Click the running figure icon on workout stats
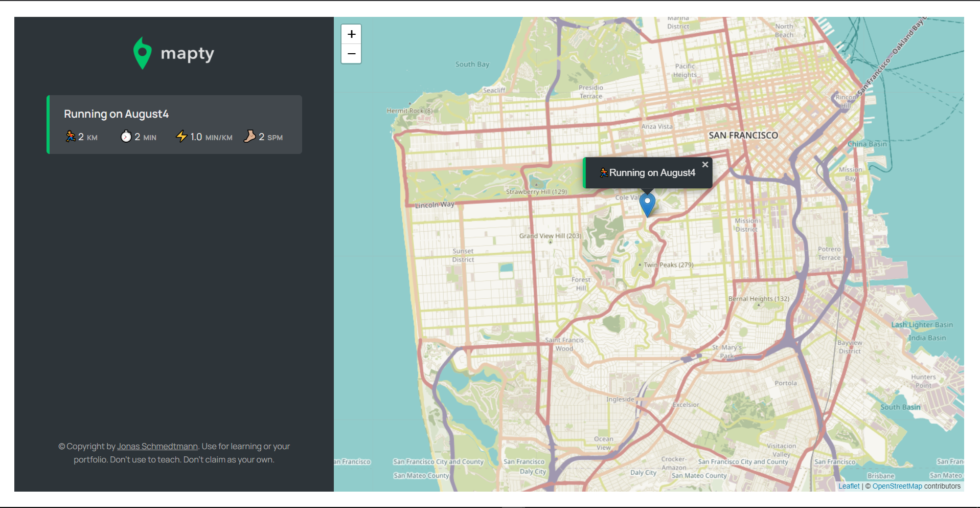Viewport: 980px width, 508px height. 71,136
